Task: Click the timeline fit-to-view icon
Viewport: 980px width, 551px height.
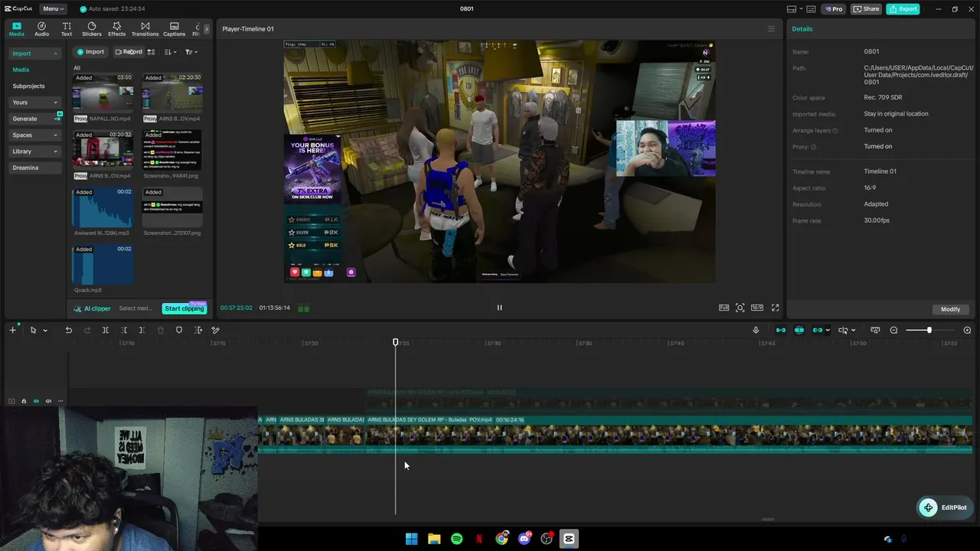Action: click(875, 330)
